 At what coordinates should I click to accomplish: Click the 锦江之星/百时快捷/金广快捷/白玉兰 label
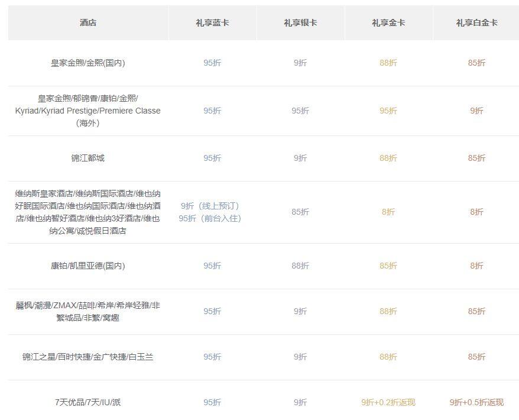88,357
